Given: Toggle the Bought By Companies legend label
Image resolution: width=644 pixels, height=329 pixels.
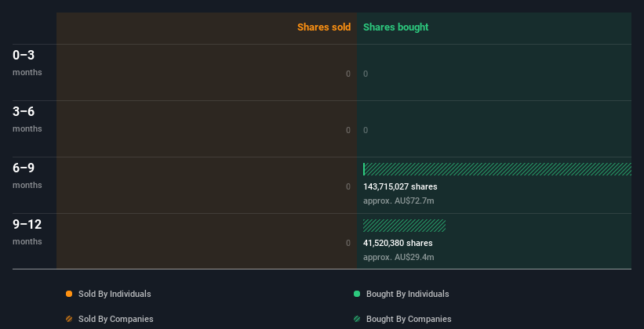Looking at the screenshot, I should pos(409,319).
